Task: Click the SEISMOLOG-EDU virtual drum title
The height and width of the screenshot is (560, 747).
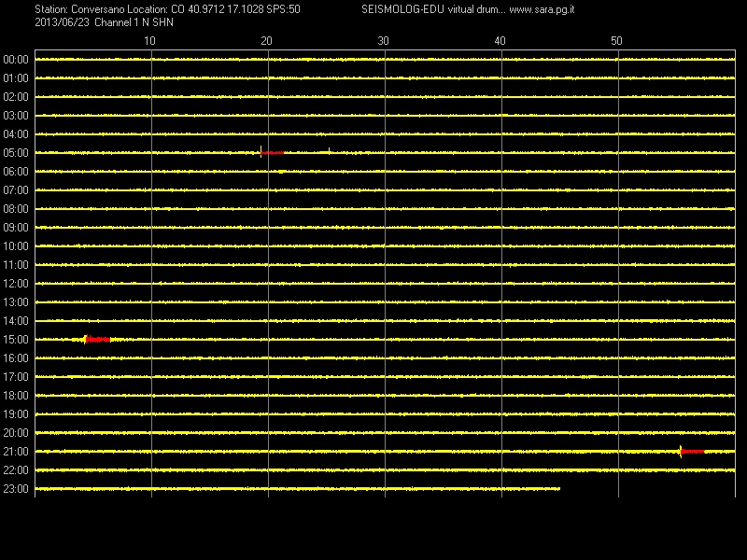Action: pyautogui.click(x=433, y=9)
